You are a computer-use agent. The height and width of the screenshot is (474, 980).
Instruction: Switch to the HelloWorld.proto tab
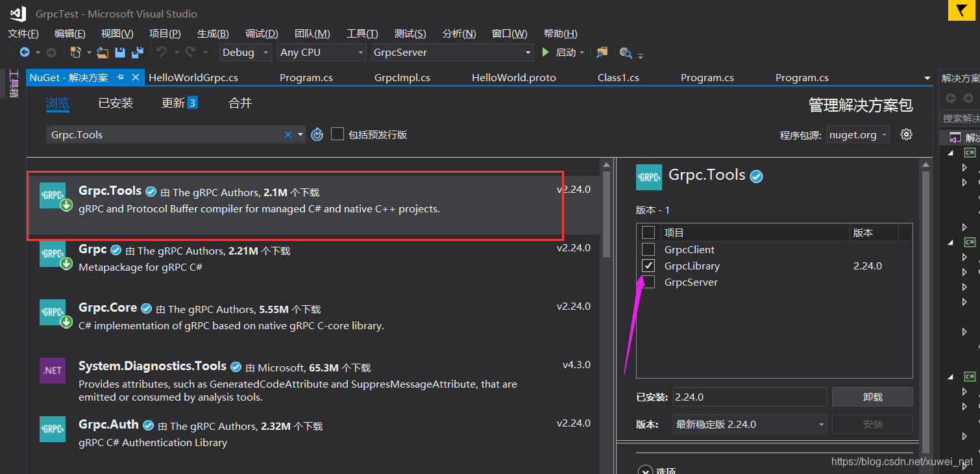click(x=514, y=77)
